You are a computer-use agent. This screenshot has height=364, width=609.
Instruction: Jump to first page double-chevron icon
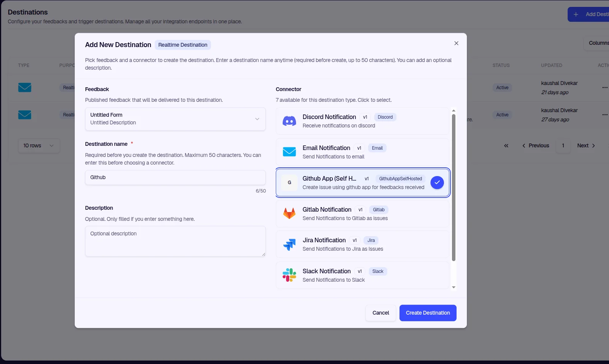[x=506, y=146]
